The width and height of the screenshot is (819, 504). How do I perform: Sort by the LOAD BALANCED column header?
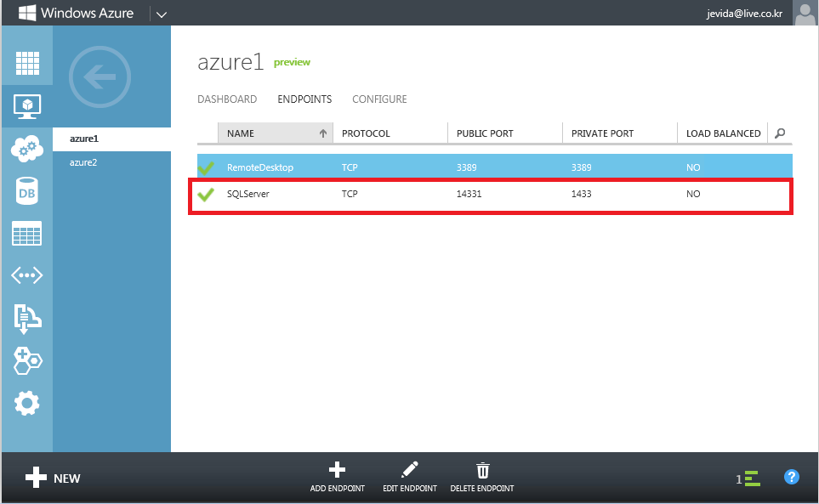pyautogui.click(x=723, y=133)
